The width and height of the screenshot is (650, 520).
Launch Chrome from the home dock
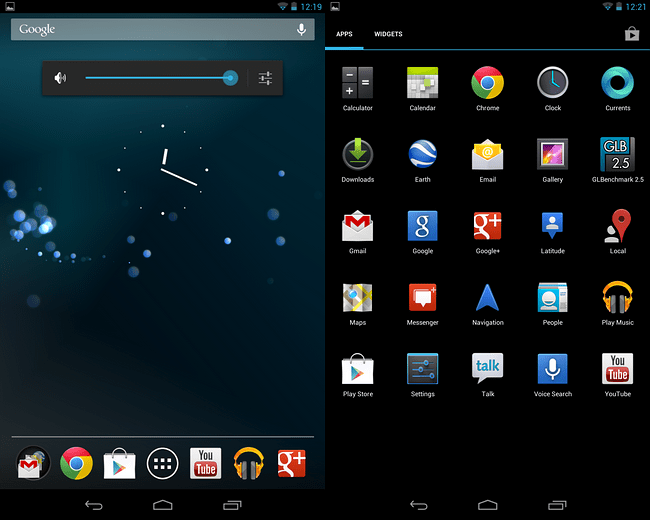click(x=76, y=463)
